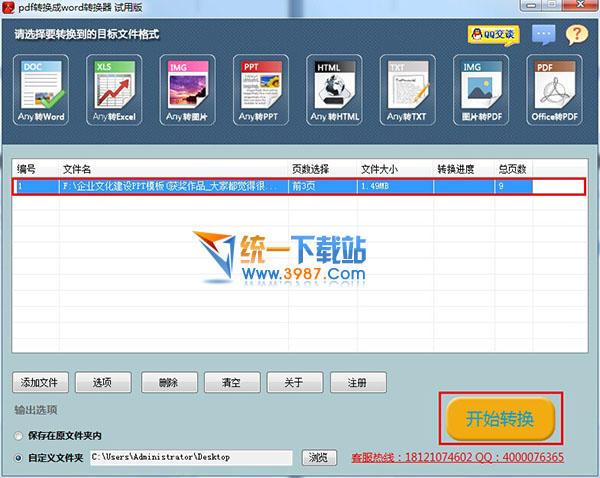Choose the Any转图片 image format icon
The height and width of the screenshot is (478, 600).
[x=186, y=88]
